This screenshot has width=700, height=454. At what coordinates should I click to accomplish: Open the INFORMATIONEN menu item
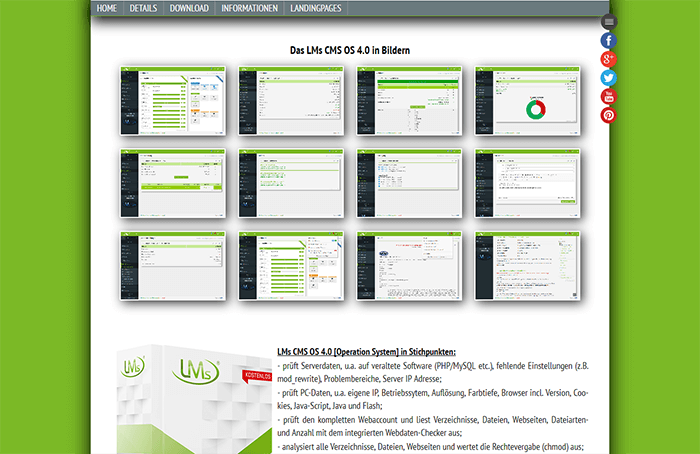pyautogui.click(x=250, y=8)
